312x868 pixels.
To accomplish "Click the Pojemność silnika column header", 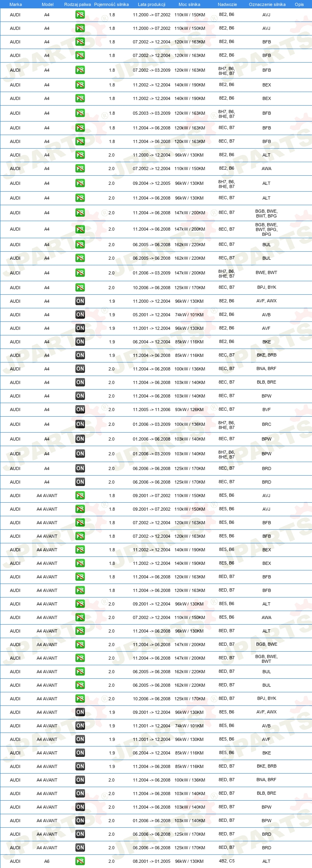I will (111, 4).
